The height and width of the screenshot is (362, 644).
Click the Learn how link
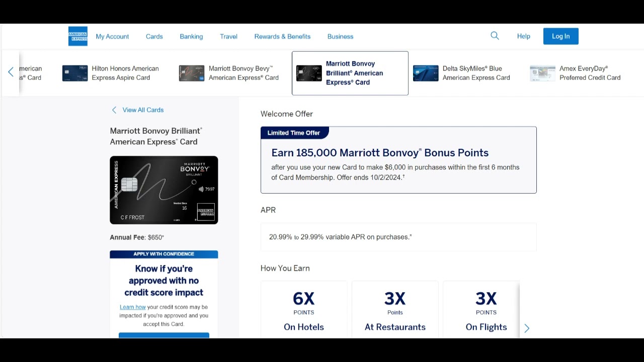click(x=133, y=307)
